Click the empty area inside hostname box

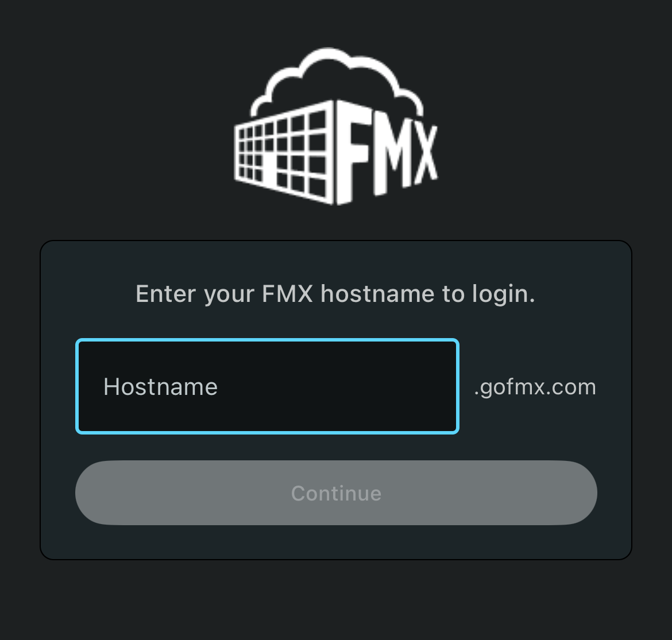click(x=338, y=386)
